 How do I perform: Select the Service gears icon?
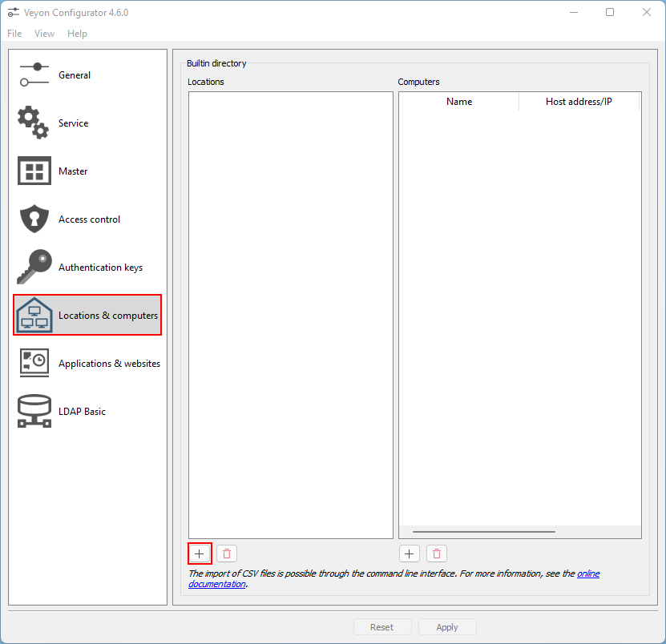click(x=34, y=123)
